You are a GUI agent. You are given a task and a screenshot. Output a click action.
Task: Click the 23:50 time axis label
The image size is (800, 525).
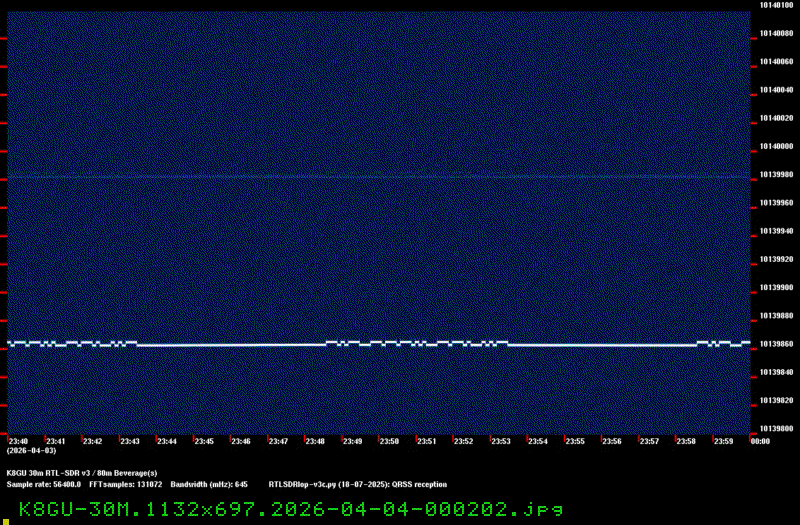click(x=389, y=441)
